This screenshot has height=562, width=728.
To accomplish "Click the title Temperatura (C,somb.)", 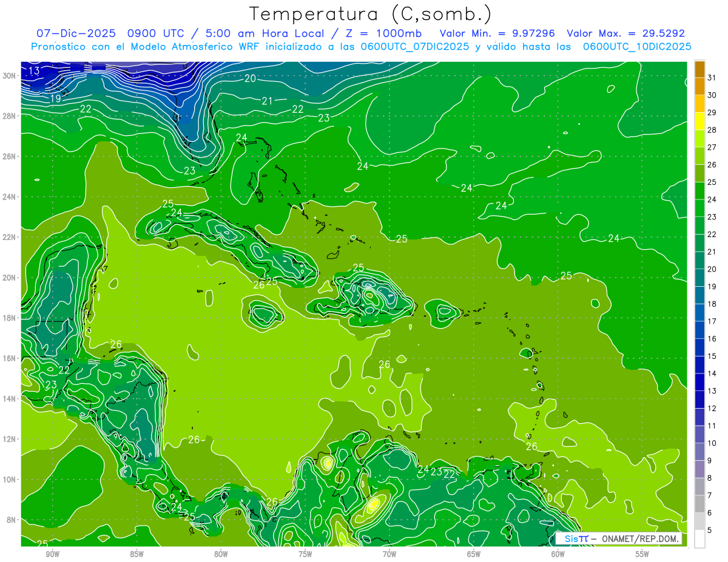I will 370,14.
